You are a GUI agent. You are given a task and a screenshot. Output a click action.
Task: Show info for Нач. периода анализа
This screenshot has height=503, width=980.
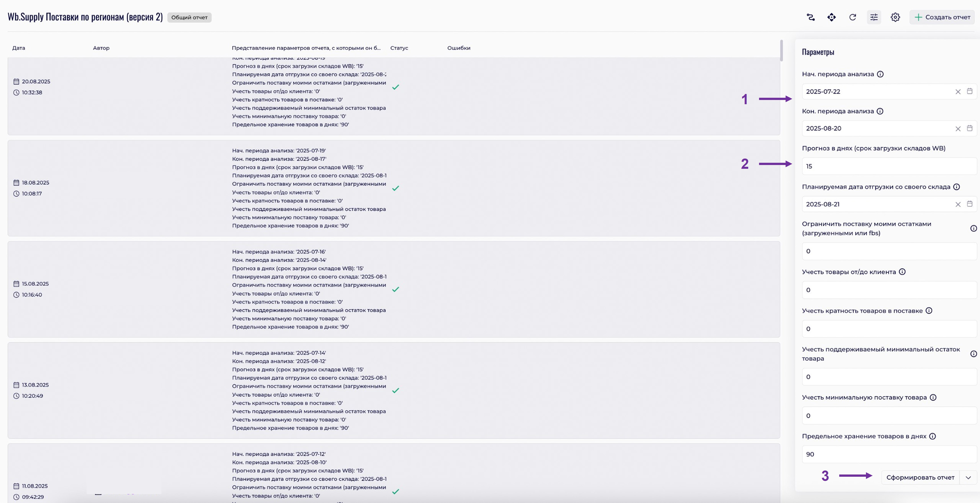[x=880, y=74]
